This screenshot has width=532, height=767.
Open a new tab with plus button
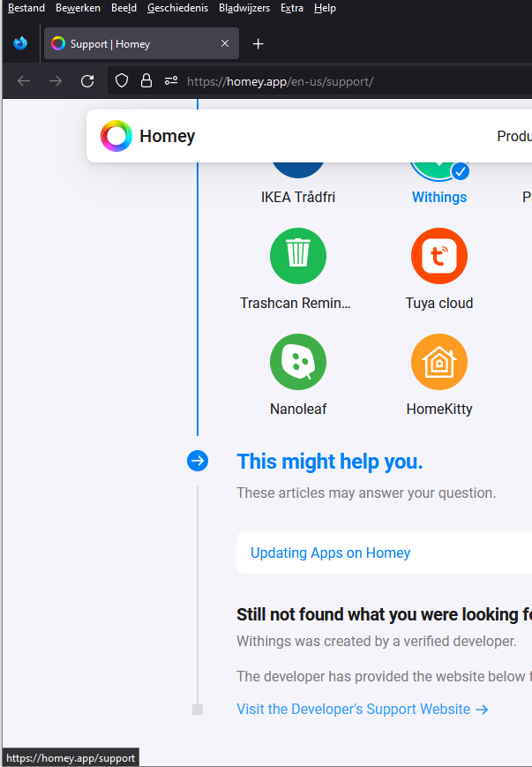click(259, 44)
